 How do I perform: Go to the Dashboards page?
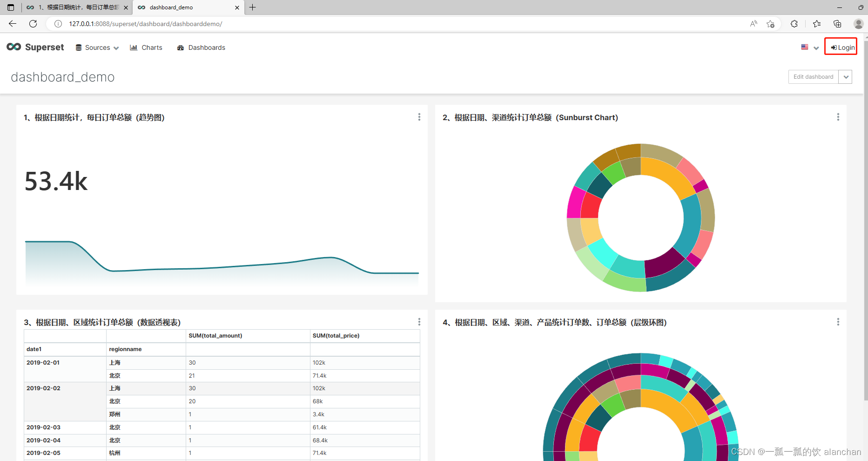[x=201, y=47]
